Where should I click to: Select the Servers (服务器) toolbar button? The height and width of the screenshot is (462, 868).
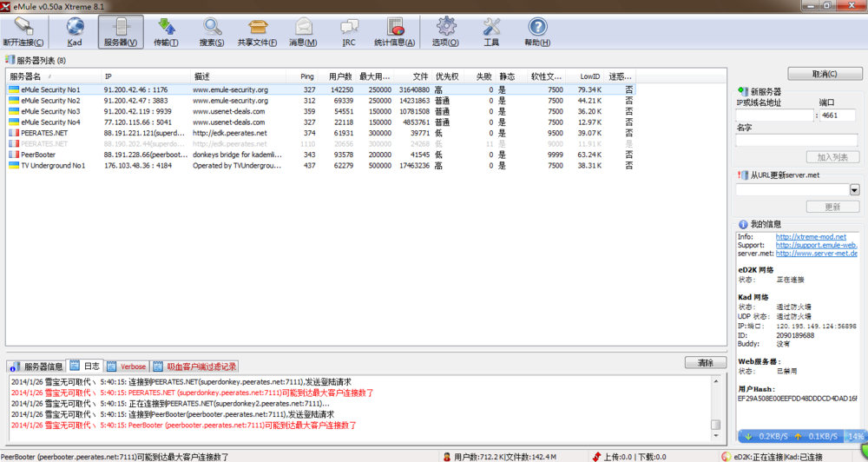121,31
